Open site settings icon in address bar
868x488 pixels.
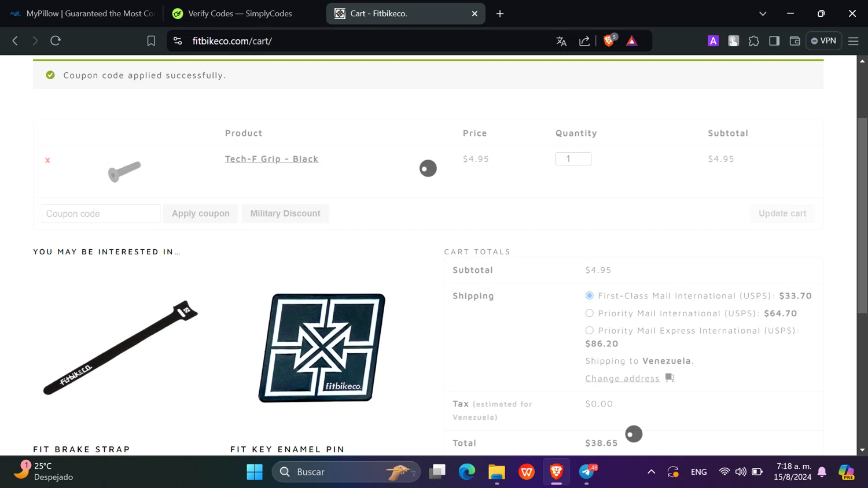pos(178,41)
